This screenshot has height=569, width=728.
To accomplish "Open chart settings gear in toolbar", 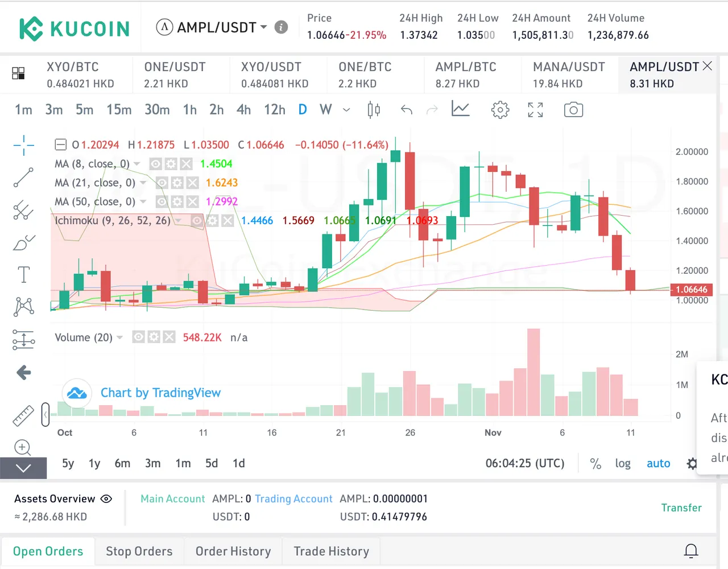I will point(500,110).
